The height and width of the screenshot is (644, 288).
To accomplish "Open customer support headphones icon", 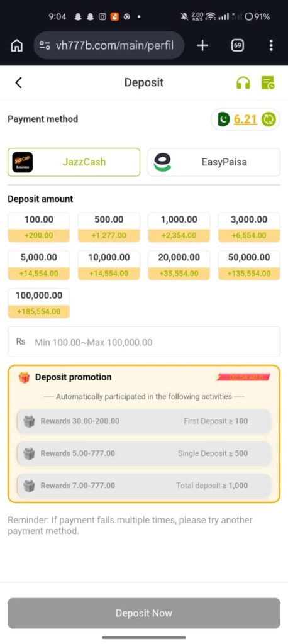I will pos(243,82).
